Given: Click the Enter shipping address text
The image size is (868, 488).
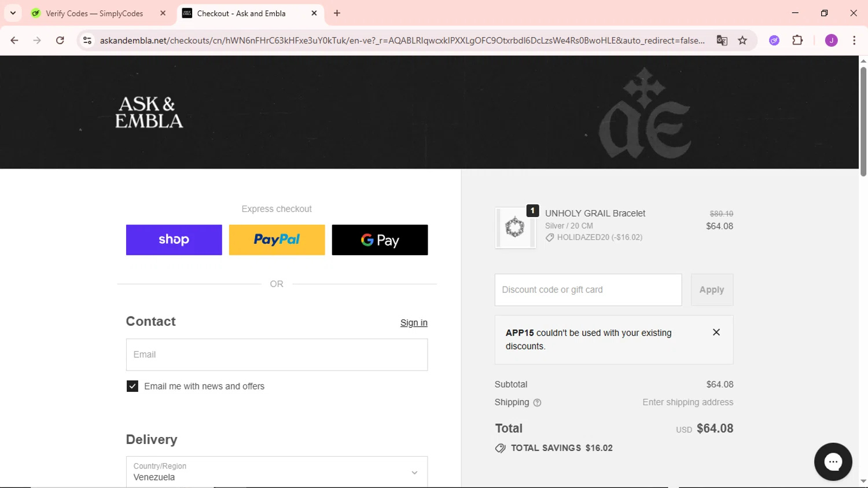Looking at the screenshot, I should [688, 402].
